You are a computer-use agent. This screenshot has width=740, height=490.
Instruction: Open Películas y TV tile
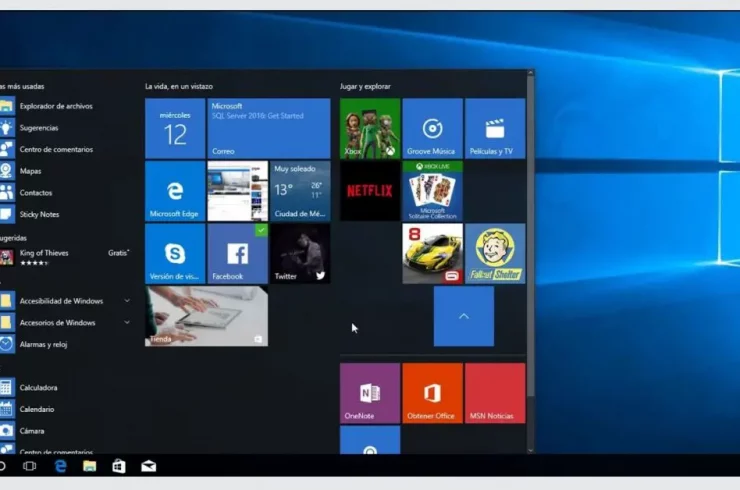pyautogui.click(x=495, y=128)
